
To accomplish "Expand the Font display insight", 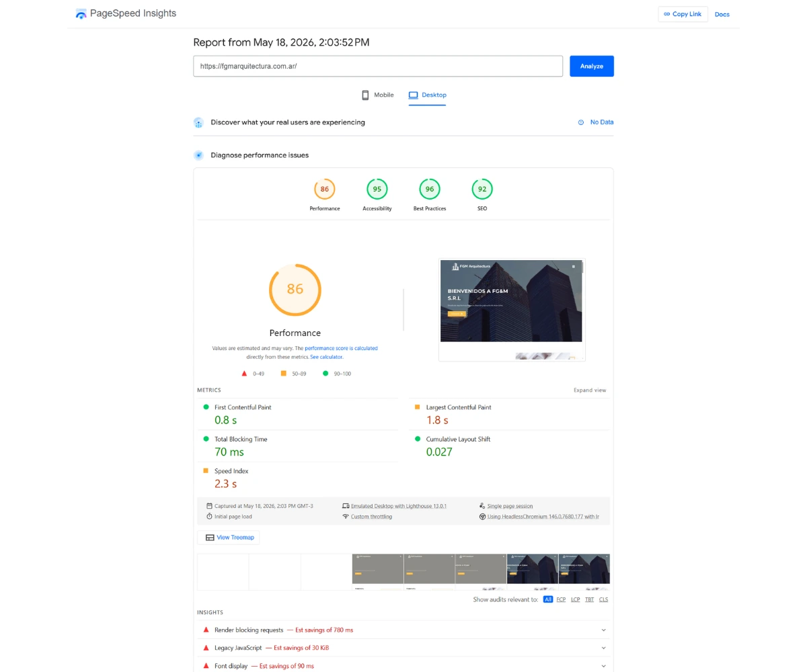I will pos(603,667).
